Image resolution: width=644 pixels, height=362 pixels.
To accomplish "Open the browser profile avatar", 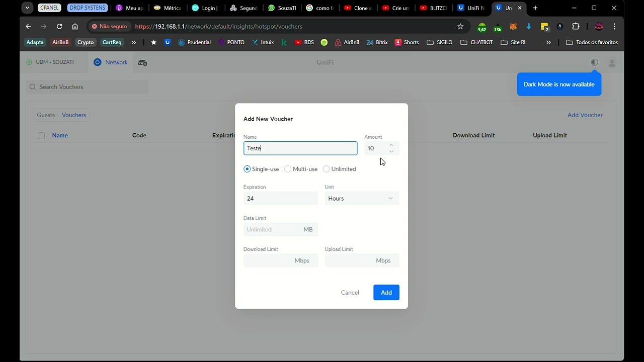I will [599, 26].
